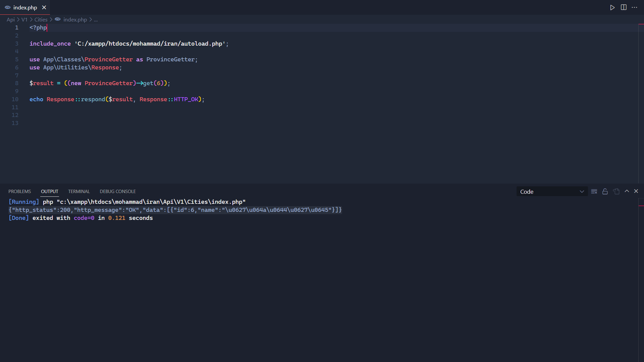The height and width of the screenshot is (362, 644).
Task: Close the index.php editor tab
Action: point(44,7)
